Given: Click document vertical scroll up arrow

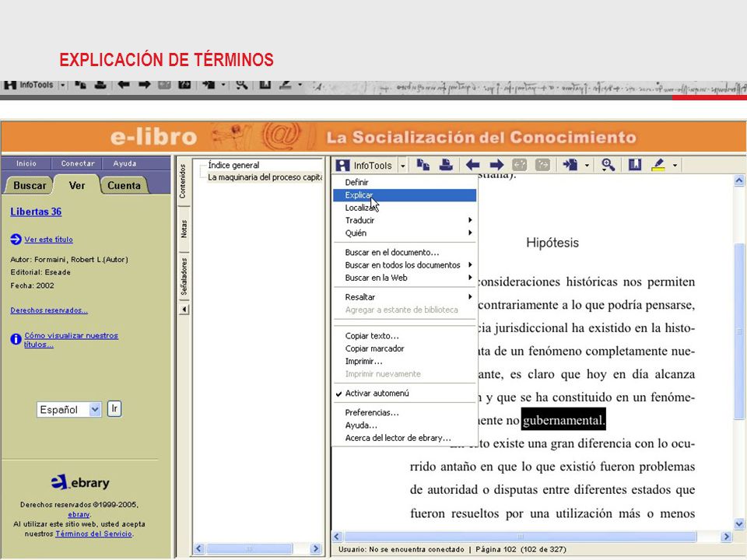Looking at the screenshot, I should click(739, 180).
